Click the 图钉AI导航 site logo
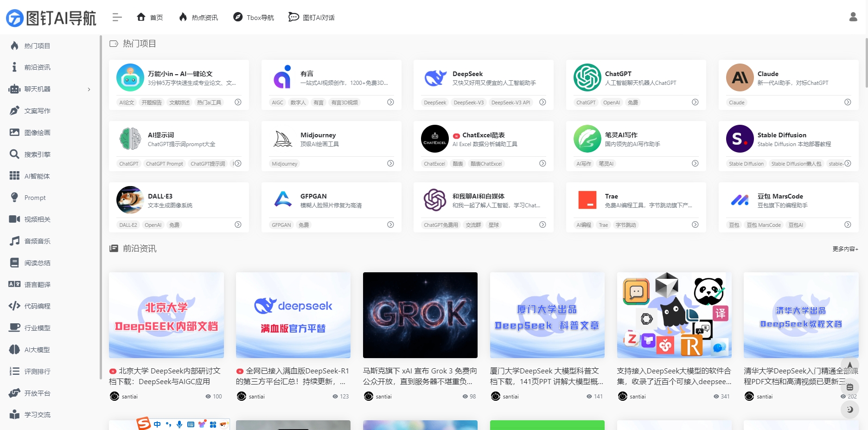This screenshot has height=430, width=868. click(51, 18)
